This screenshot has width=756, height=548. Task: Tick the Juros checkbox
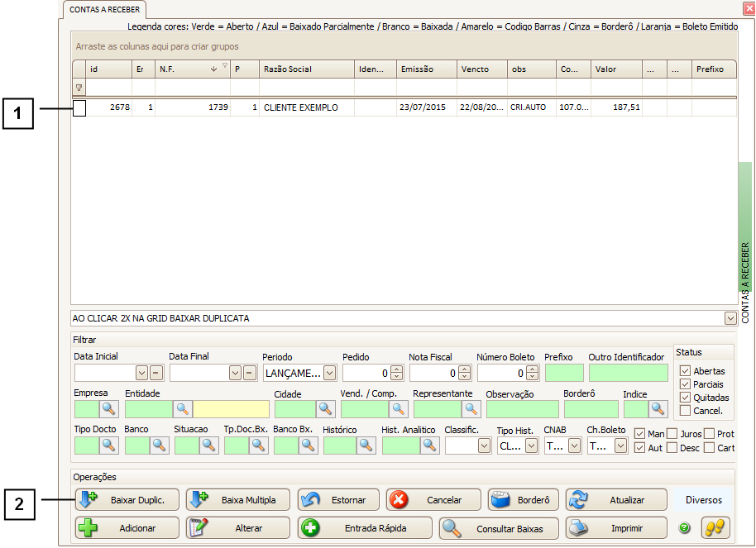(672, 434)
